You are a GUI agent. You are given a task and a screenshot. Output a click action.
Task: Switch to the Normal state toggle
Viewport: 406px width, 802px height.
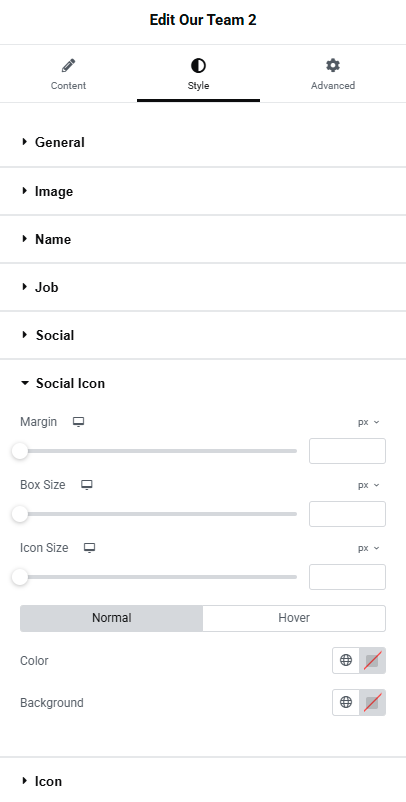tap(111, 618)
